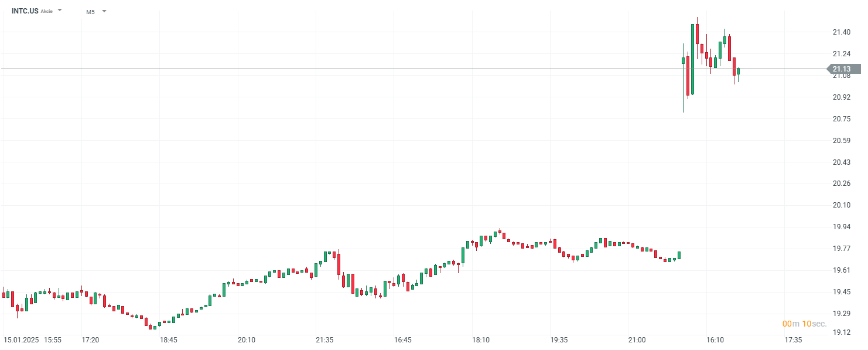
Task: Click the 20.10 price axis label
Action: (x=841, y=205)
